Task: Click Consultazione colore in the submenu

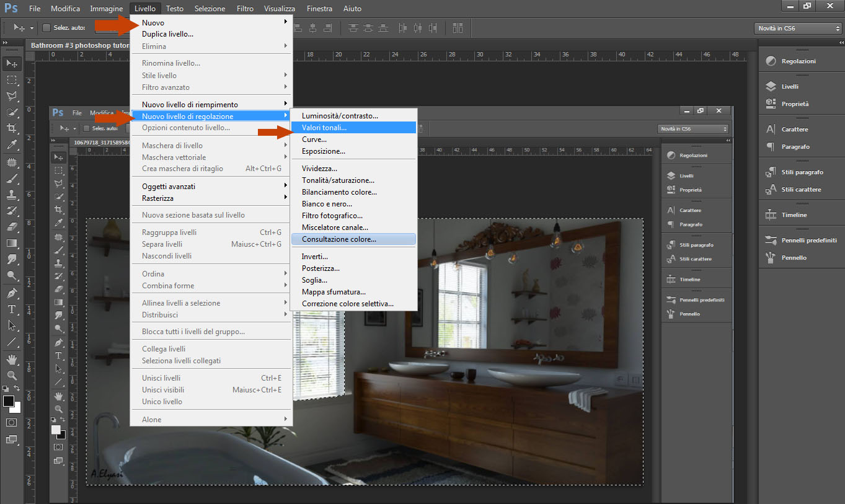Action: (339, 239)
